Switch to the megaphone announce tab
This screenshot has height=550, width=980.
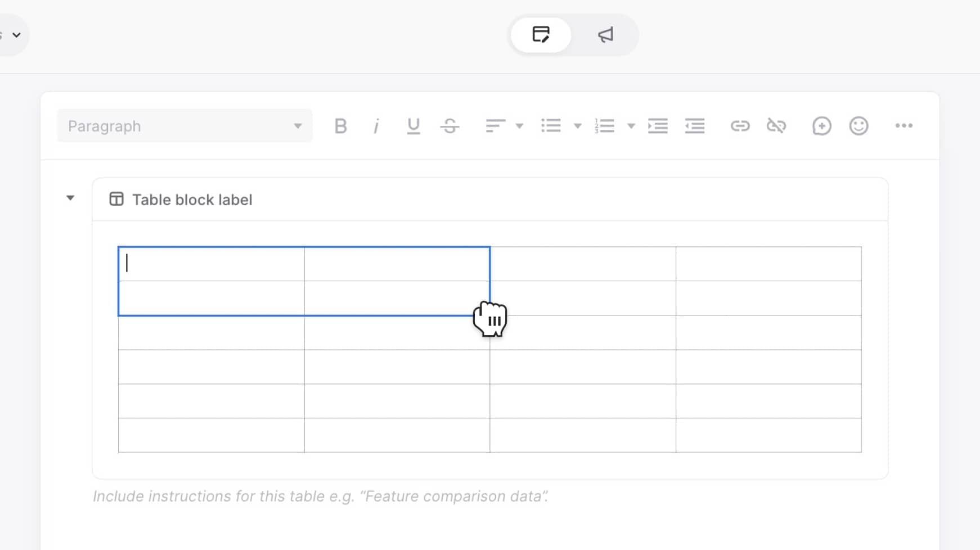pyautogui.click(x=605, y=35)
